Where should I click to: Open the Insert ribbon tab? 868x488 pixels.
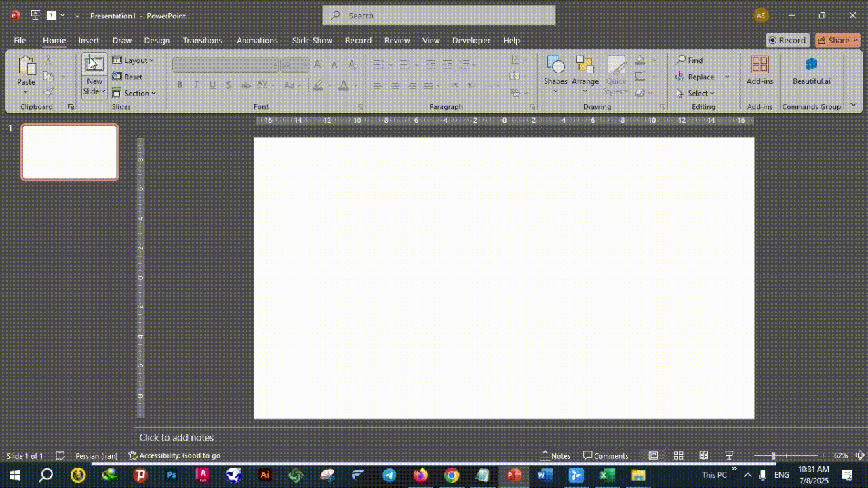(x=89, y=41)
